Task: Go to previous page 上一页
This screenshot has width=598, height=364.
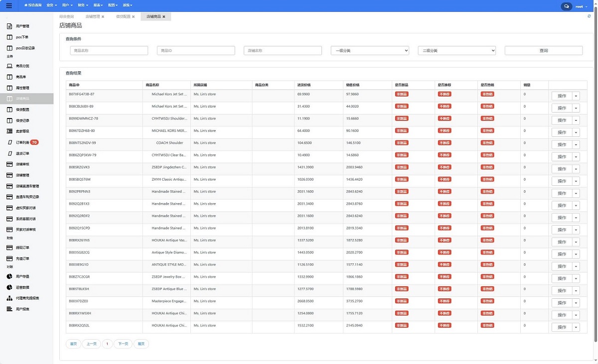Action: 92,344
